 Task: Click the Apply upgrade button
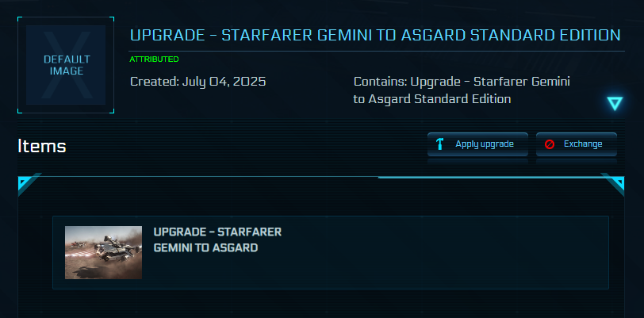(x=477, y=144)
